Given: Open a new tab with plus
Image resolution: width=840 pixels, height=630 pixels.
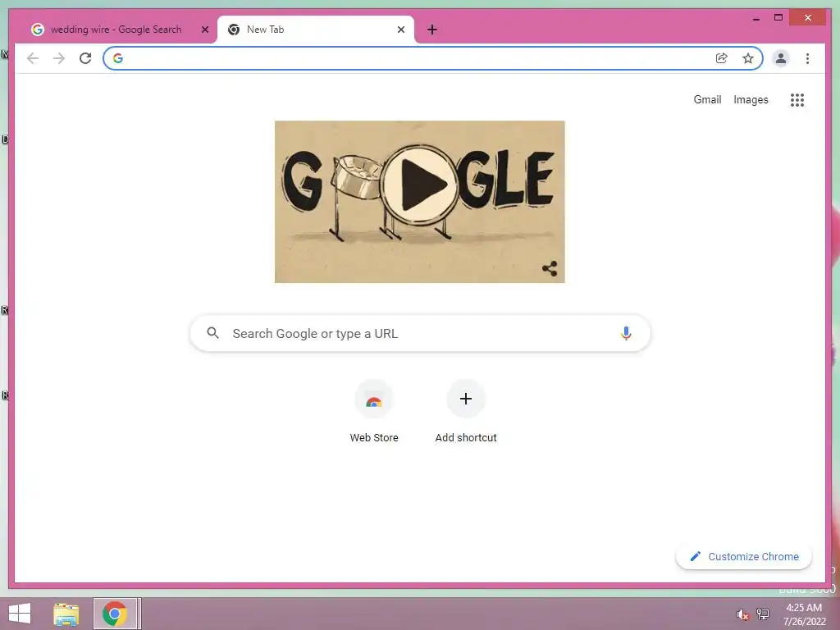Looking at the screenshot, I should [x=432, y=30].
